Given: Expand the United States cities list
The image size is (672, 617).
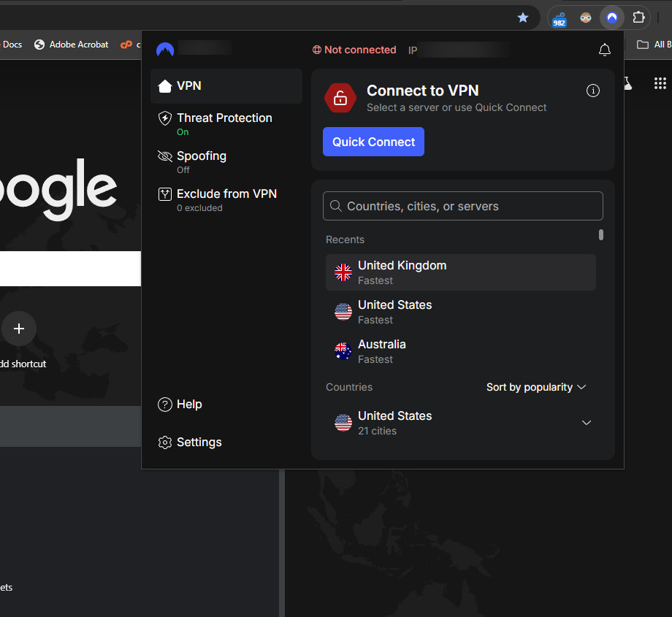Looking at the screenshot, I should 587,422.
